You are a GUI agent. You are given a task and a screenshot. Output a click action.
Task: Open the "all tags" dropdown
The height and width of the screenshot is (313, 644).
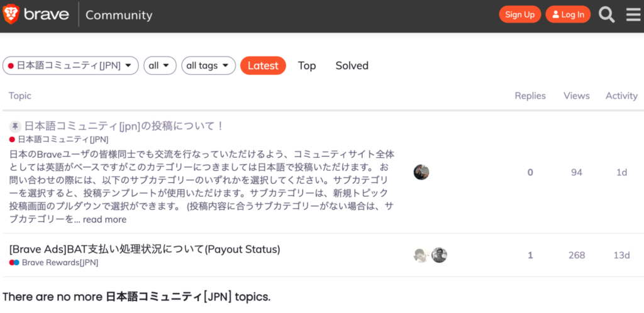pyautogui.click(x=208, y=65)
